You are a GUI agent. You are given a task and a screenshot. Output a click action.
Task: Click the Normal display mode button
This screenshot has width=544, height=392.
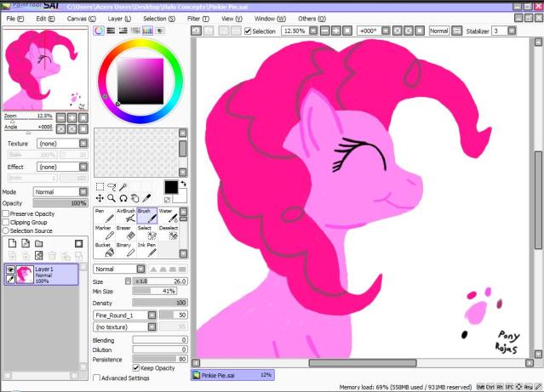tap(439, 31)
